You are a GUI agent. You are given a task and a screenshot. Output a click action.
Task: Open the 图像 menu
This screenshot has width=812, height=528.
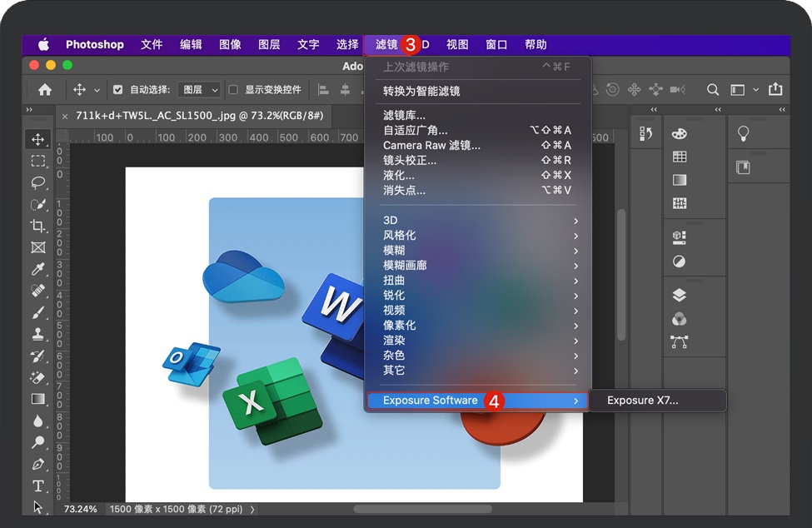pos(230,44)
